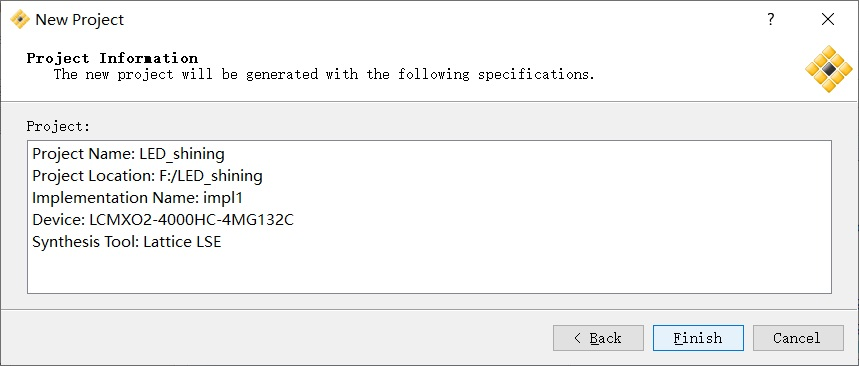
Task: Click the New Project window title text
Action: click(x=80, y=20)
